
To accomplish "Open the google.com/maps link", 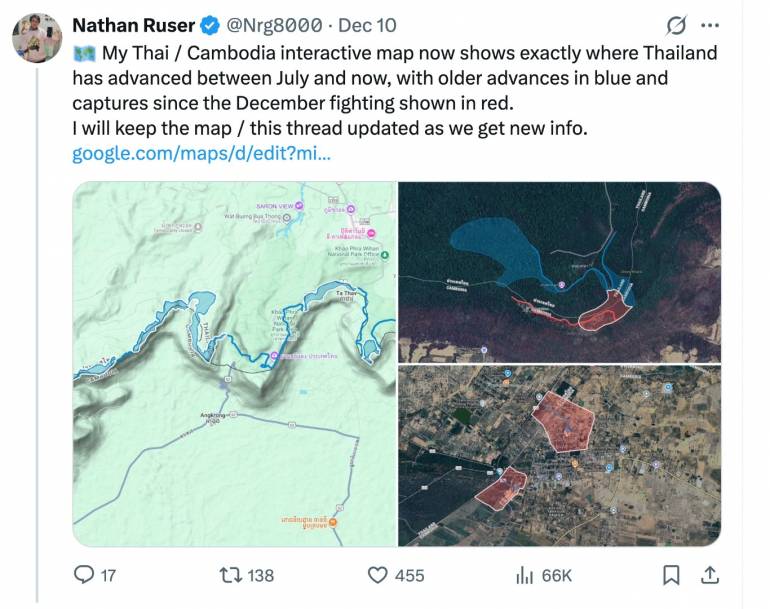I will pos(201,154).
